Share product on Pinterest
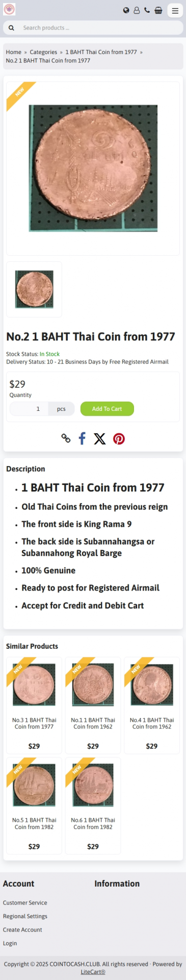 [119, 438]
